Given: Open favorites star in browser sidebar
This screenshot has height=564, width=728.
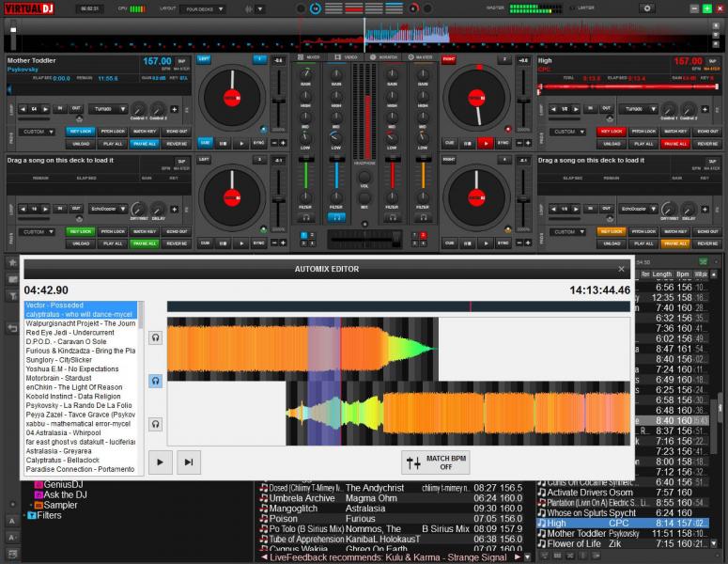Looking at the screenshot, I should (12, 262).
